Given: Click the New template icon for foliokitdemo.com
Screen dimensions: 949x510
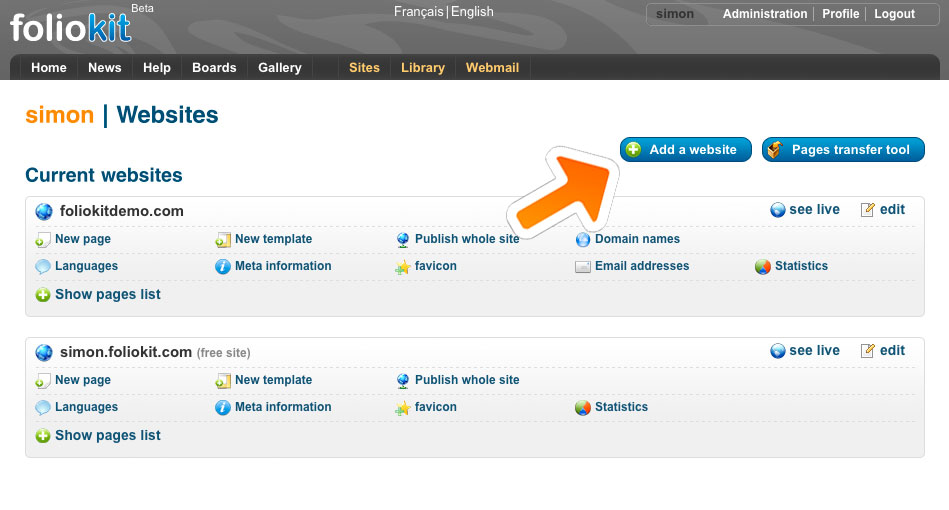Looking at the screenshot, I should click(223, 240).
